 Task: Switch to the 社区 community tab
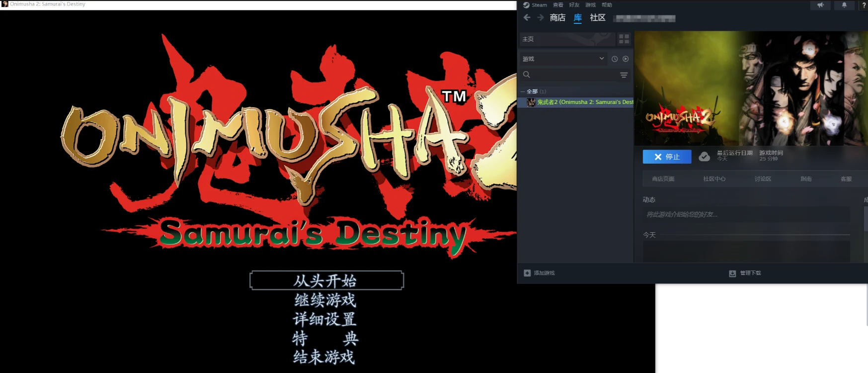coord(598,17)
